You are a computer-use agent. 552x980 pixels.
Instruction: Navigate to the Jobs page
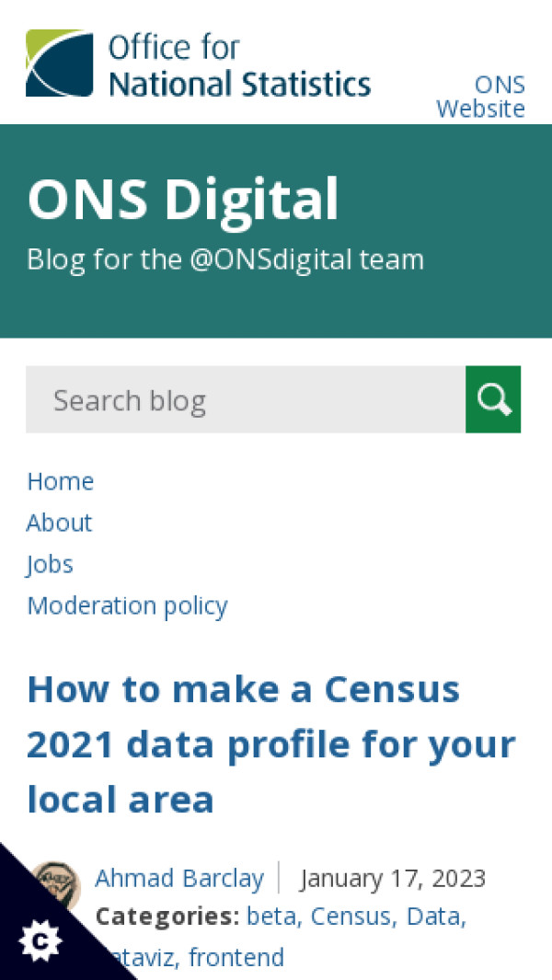[50, 564]
